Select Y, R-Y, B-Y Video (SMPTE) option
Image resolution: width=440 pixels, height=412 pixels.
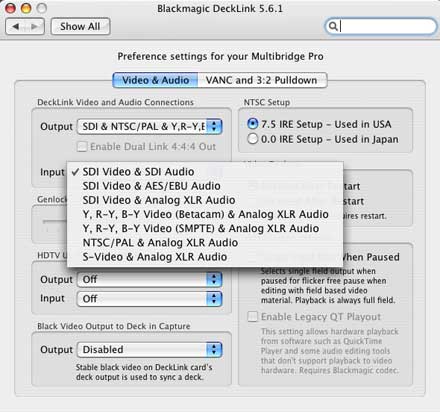[x=205, y=228]
